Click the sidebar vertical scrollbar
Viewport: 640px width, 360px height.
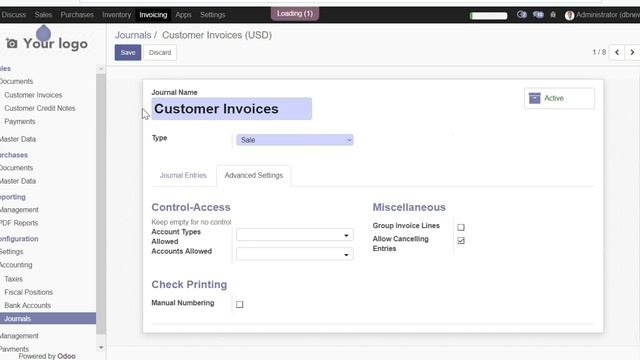(101, 204)
